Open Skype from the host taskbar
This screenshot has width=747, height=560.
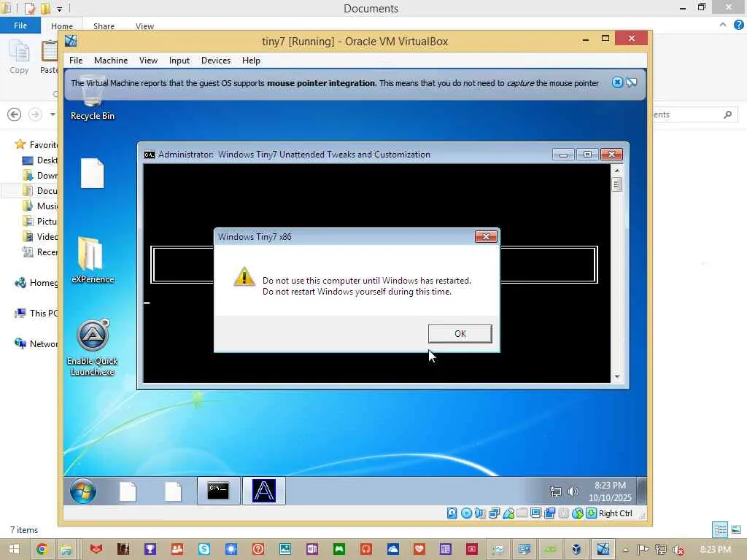(204, 549)
